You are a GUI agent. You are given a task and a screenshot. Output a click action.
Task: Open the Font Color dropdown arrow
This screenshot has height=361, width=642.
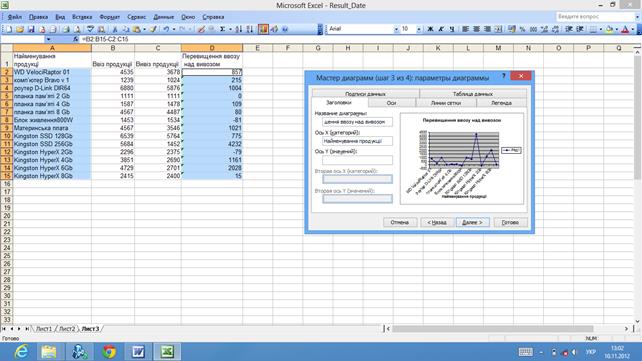pyautogui.click(x=633, y=29)
